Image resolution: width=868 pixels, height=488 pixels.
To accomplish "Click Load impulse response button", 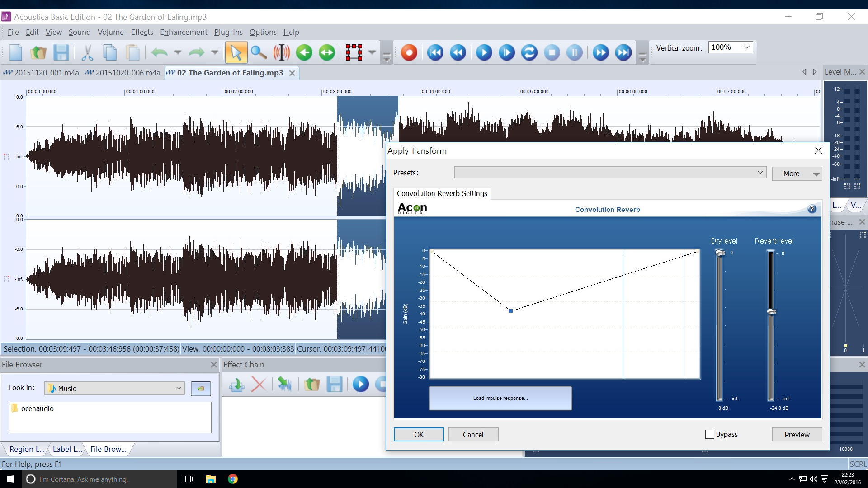I will (500, 398).
